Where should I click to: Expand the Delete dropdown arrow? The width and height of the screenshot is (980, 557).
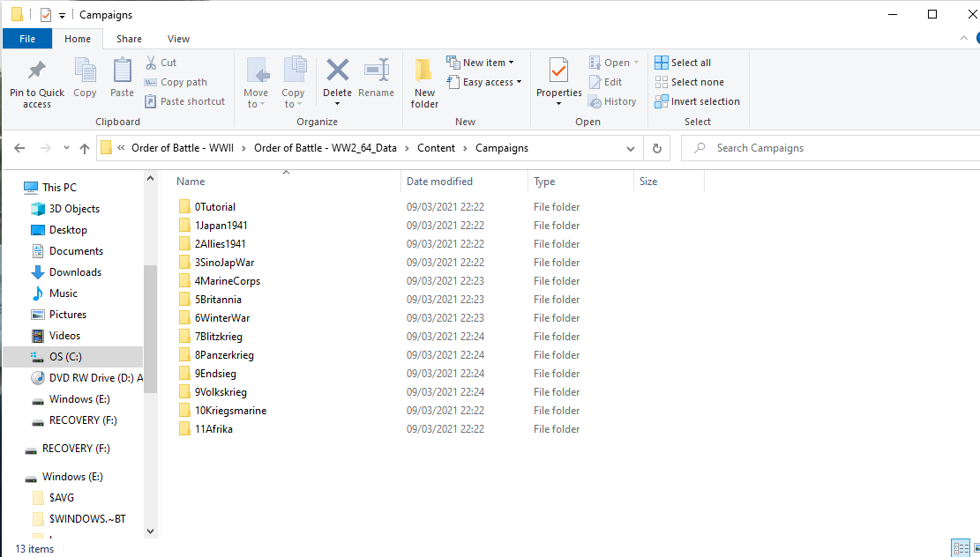[338, 104]
